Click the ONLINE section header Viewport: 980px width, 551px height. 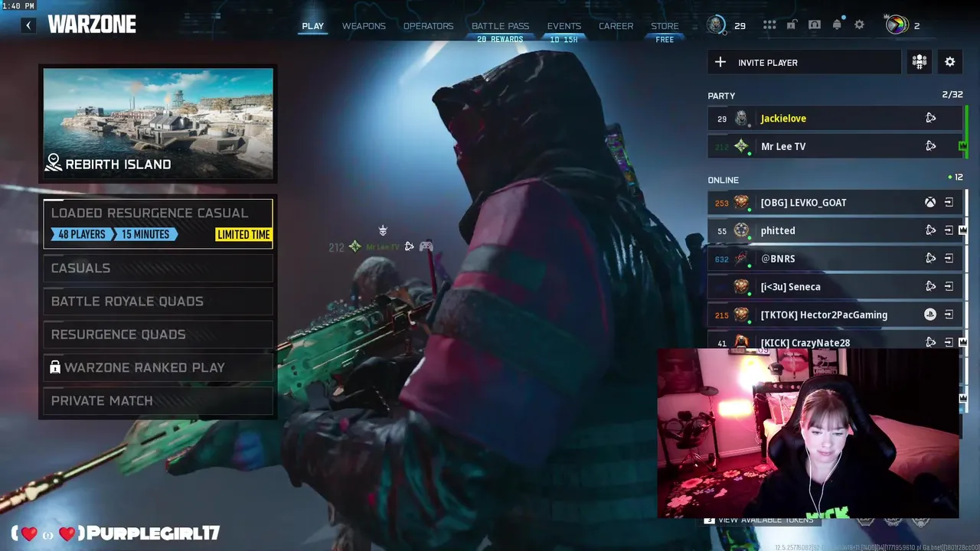pos(724,180)
